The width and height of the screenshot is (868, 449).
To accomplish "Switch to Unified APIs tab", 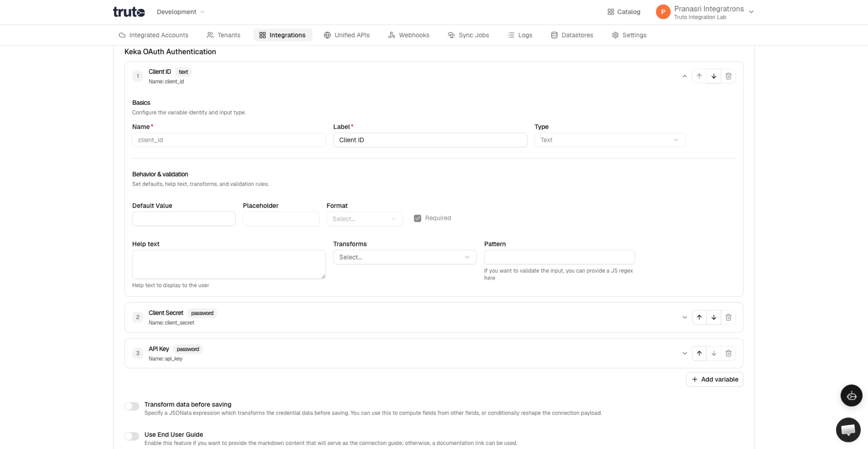I will coord(347,35).
